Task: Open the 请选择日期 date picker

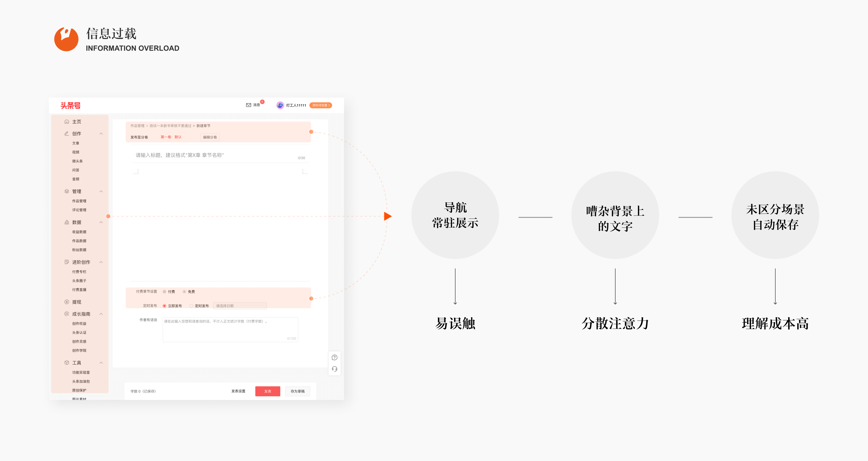Action: pyautogui.click(x=240, y=306)
